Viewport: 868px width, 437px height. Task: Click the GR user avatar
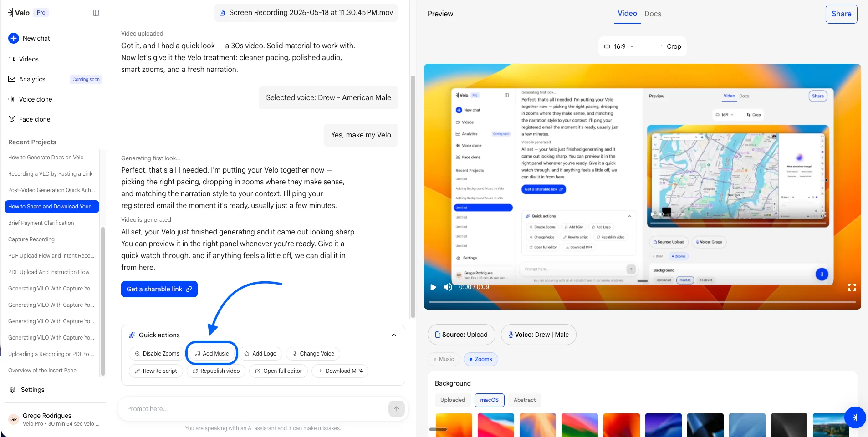click(14, 419)
